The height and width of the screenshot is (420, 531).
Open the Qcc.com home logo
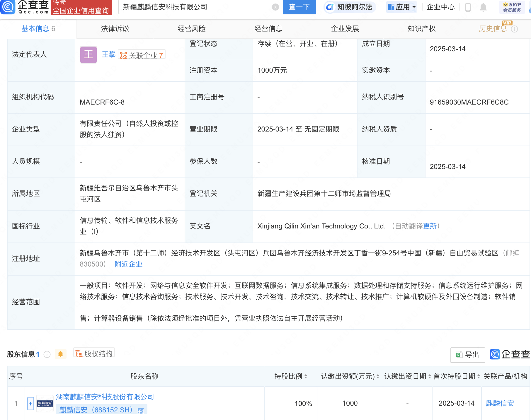pos(25,7)
